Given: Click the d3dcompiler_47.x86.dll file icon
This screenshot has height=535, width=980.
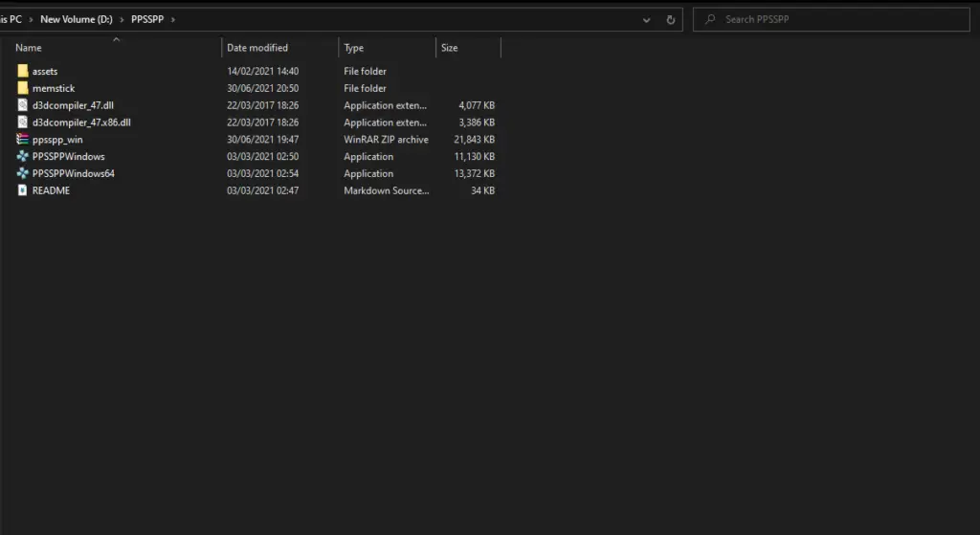Looking at the screenshot, I should click(23, 122).
